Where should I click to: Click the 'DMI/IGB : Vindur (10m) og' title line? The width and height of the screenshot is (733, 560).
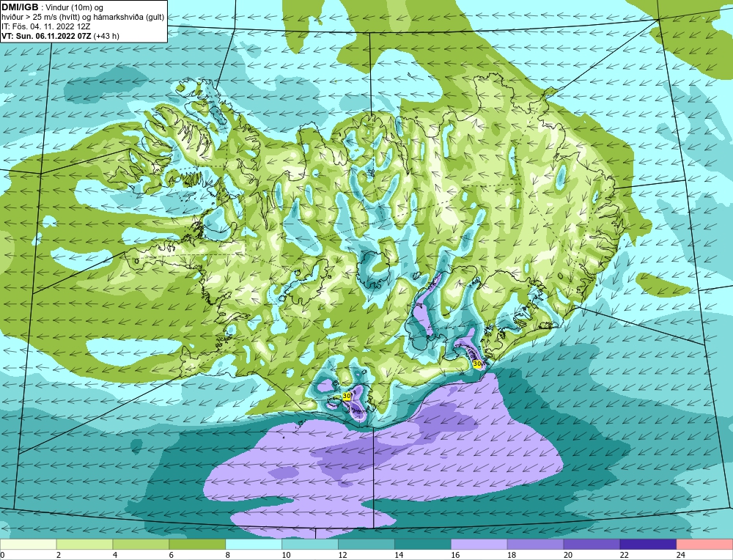click(x=52, y=7)
